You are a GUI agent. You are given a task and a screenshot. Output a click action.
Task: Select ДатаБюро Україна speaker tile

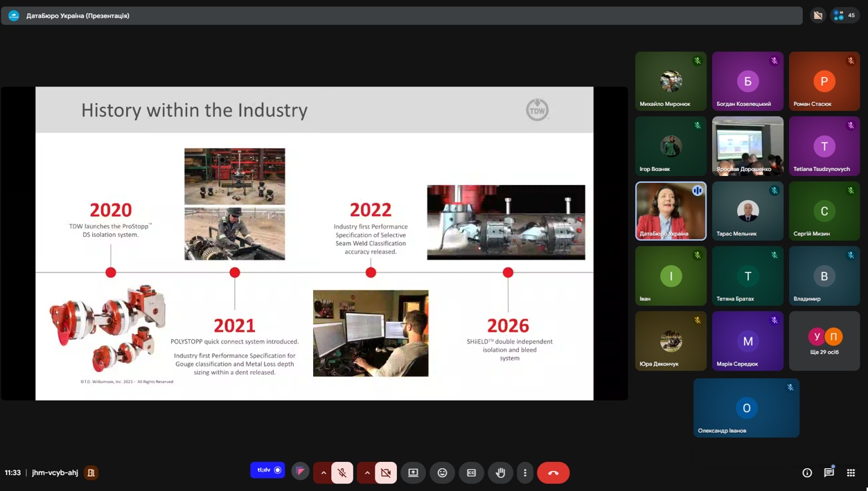(671, 211)
